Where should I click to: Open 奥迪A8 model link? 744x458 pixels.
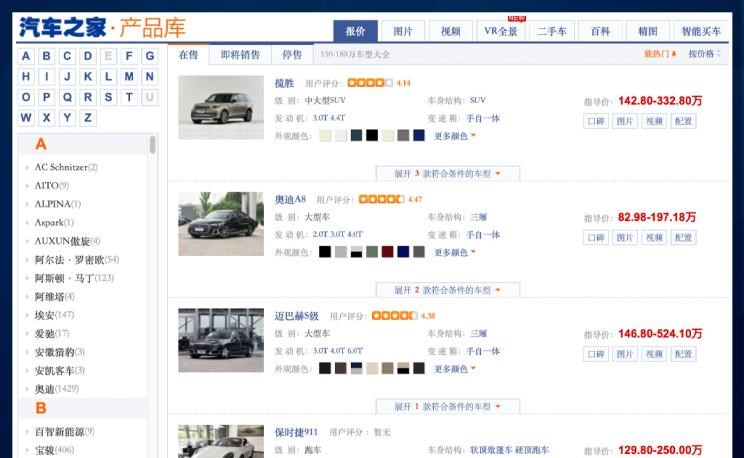pyautogui.click(x=290, y=199)
